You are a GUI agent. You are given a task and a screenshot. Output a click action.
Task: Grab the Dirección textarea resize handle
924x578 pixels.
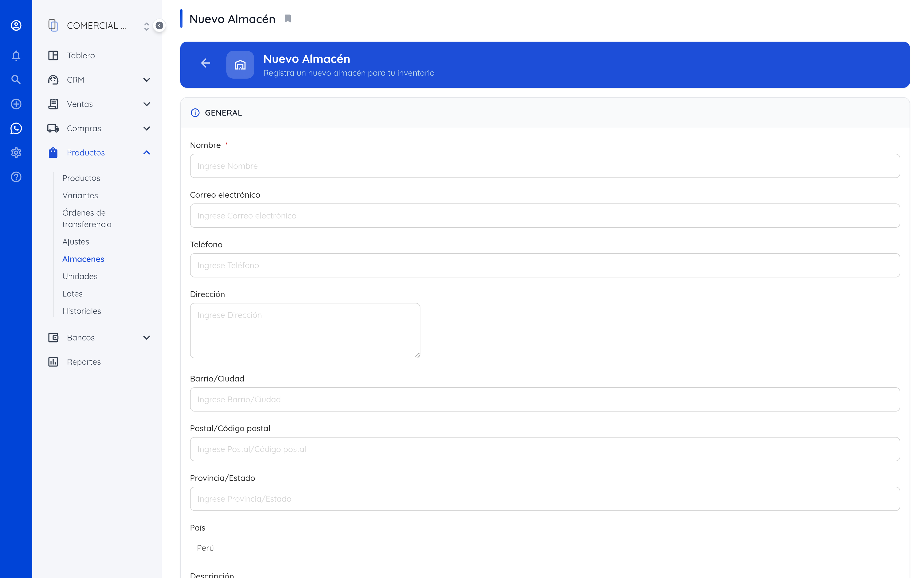[417, 355]
